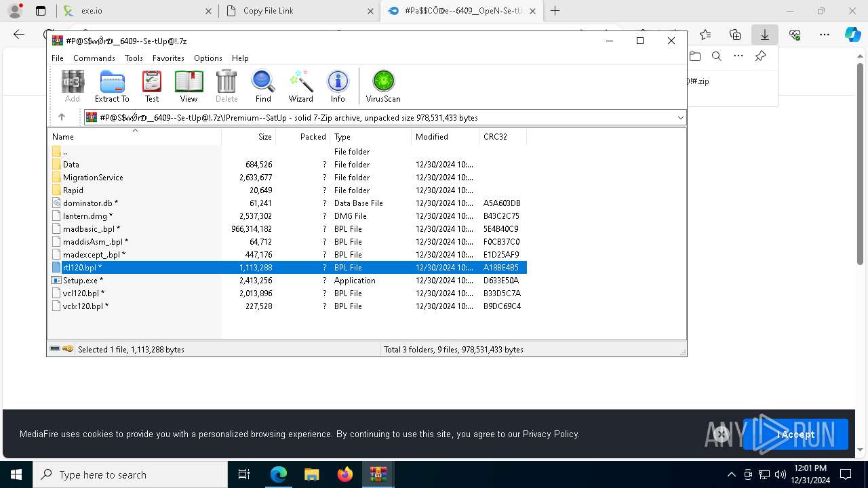Open the Windows Start menu
868x488 pixels.
coord(16,474)
